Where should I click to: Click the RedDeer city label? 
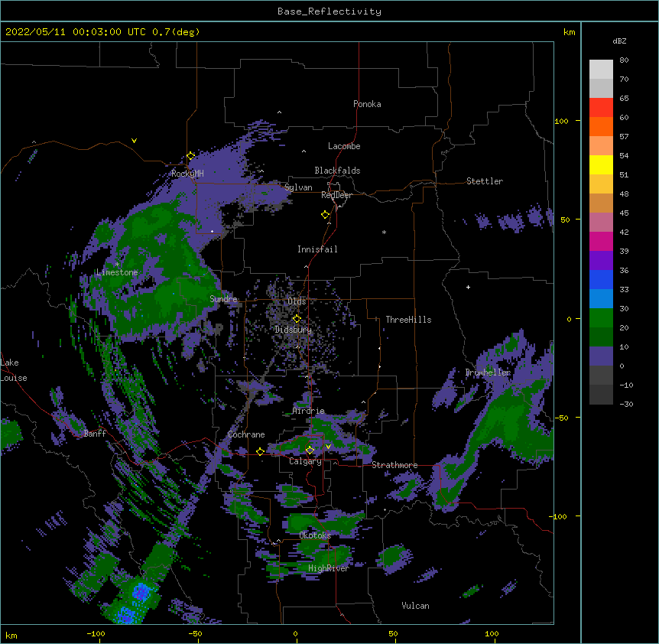point(336,195)
